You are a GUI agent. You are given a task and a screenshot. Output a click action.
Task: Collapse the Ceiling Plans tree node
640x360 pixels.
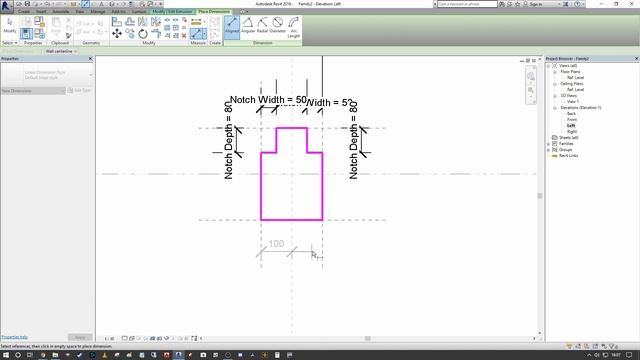(555, 84)
